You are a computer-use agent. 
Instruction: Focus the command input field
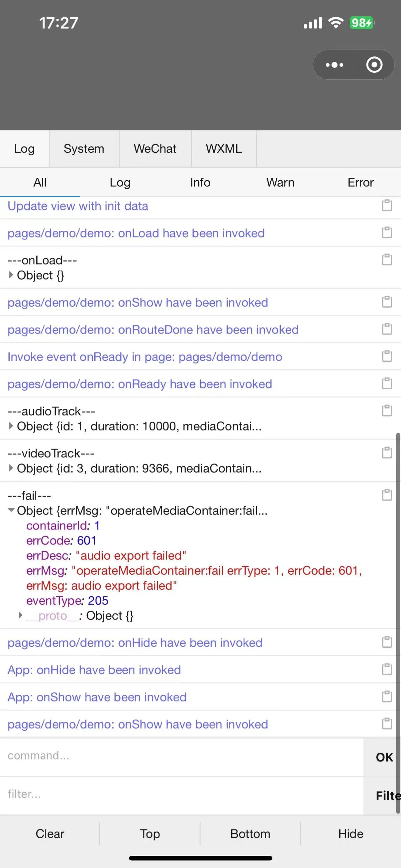point(182,756)
